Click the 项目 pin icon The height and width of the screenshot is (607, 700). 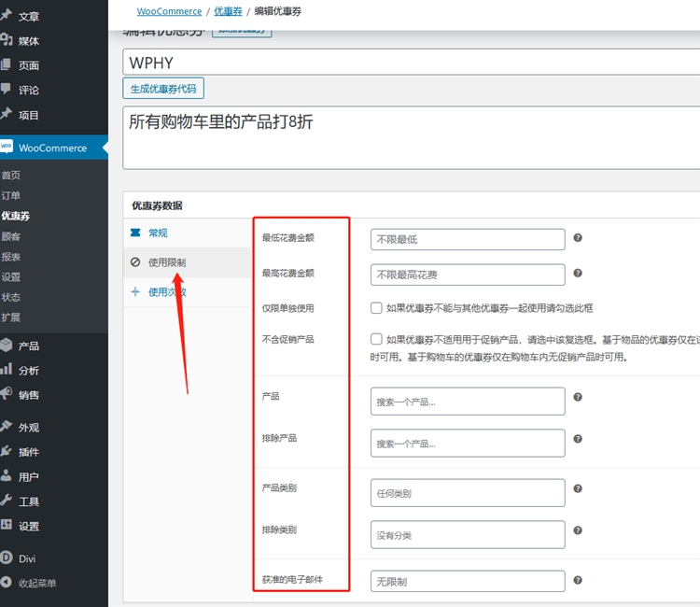6,113
